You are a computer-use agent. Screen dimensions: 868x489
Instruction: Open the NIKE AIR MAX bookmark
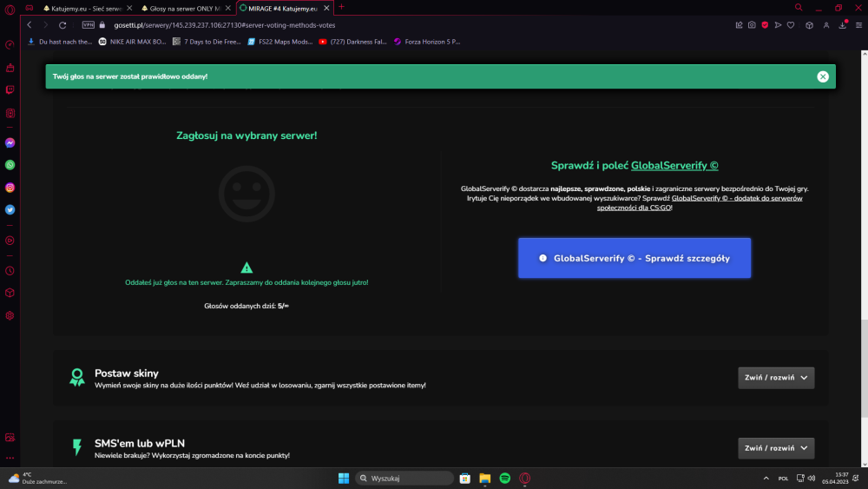point(132,42)
